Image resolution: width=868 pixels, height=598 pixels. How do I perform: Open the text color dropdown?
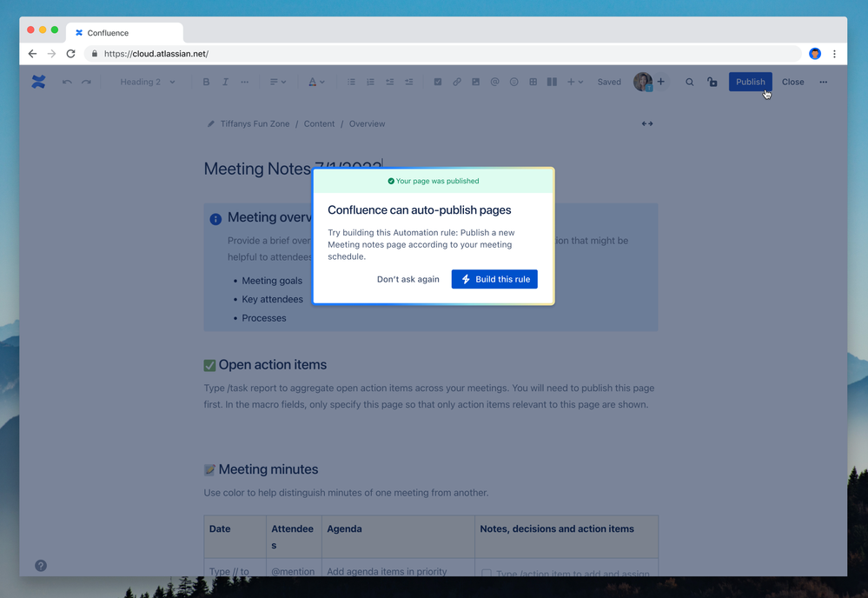(x=316, y=82)
